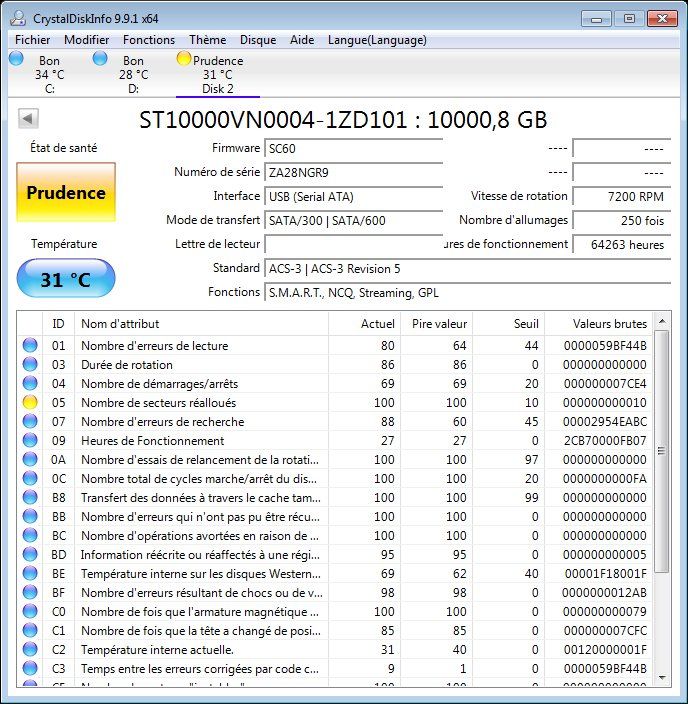
Task: Open the Fichier menu
Action: click(32, 40)
